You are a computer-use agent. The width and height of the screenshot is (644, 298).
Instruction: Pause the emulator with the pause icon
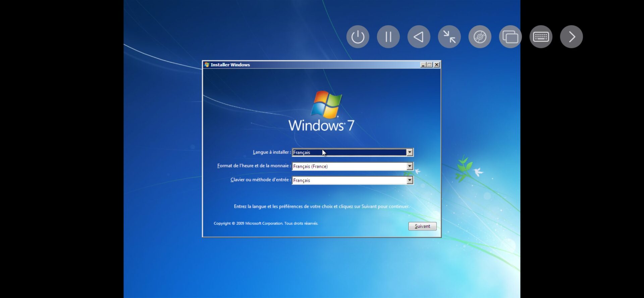coord(388,37)
